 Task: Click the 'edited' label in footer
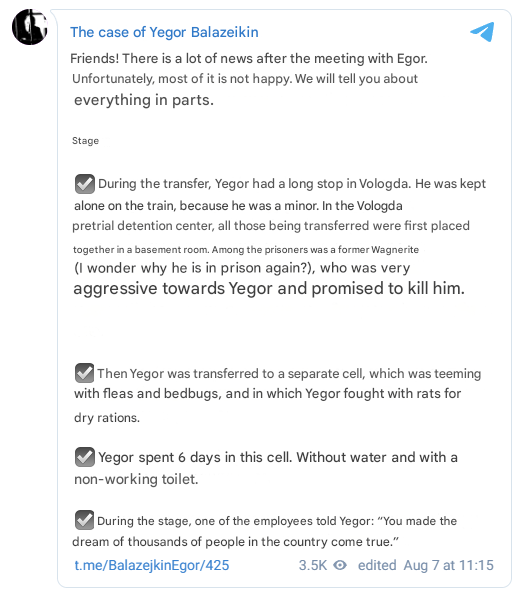377,565
